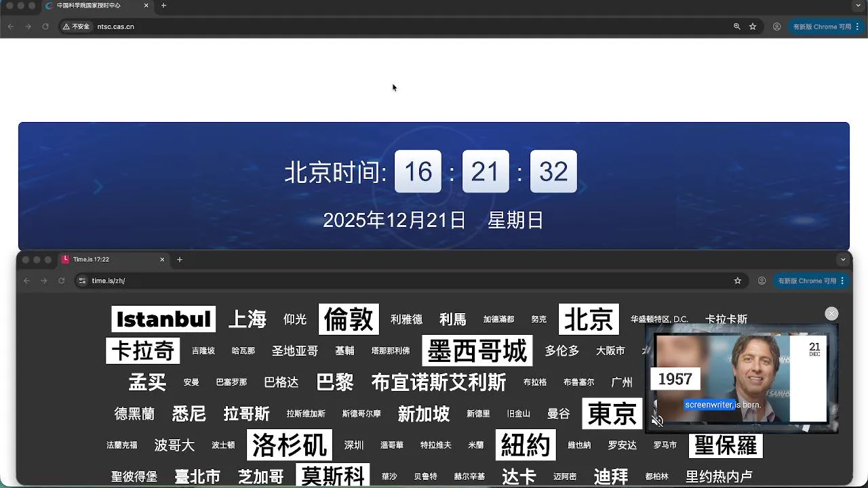868x488 pixels.
Task: Open the 悉尼 city link
Action: pyautogui.click(x=189, y=413)
